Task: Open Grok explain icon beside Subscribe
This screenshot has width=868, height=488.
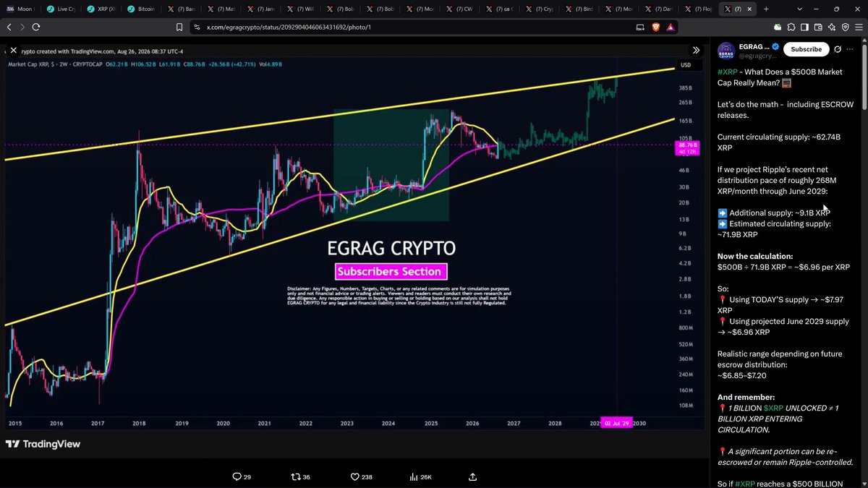Action: point(838,49)
